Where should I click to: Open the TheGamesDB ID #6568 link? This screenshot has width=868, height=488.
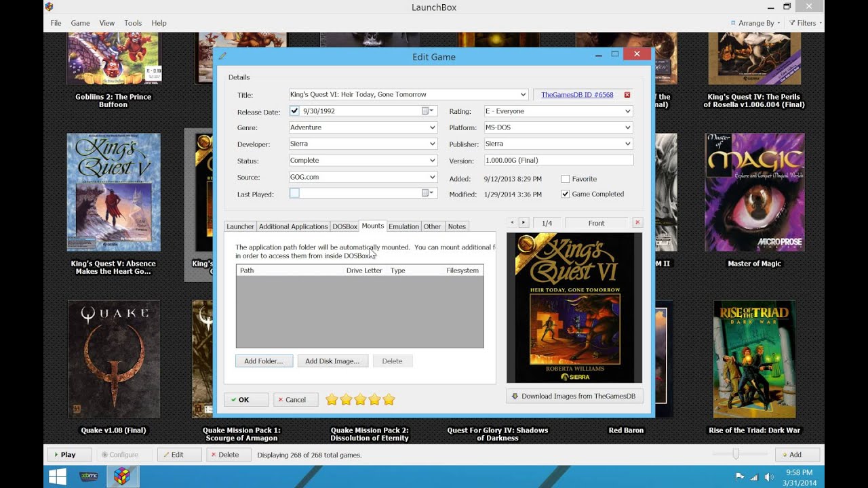[x=577, y=95]
